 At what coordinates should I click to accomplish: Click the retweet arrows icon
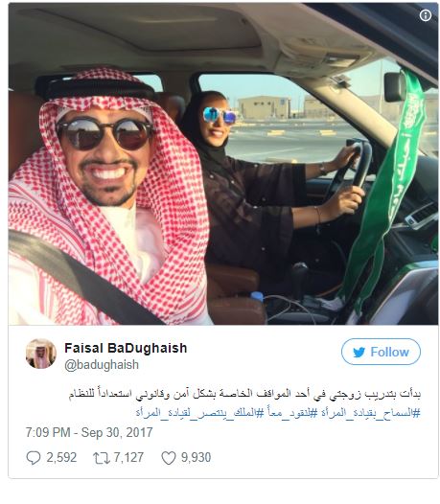coord(102,458)
